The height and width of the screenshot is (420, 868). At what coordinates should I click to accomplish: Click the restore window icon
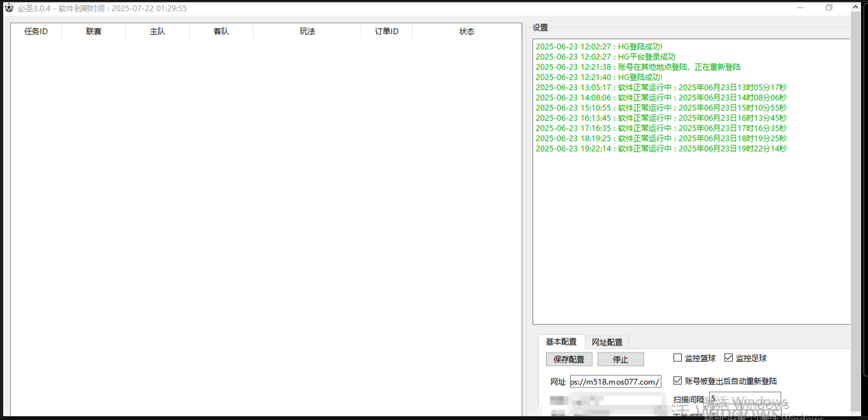[x=829, y=8]
